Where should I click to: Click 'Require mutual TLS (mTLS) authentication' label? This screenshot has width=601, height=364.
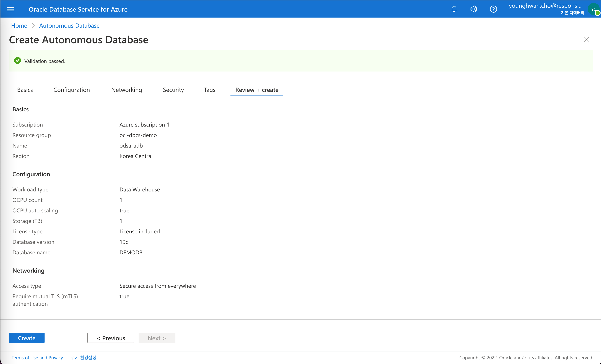(45, 300)
